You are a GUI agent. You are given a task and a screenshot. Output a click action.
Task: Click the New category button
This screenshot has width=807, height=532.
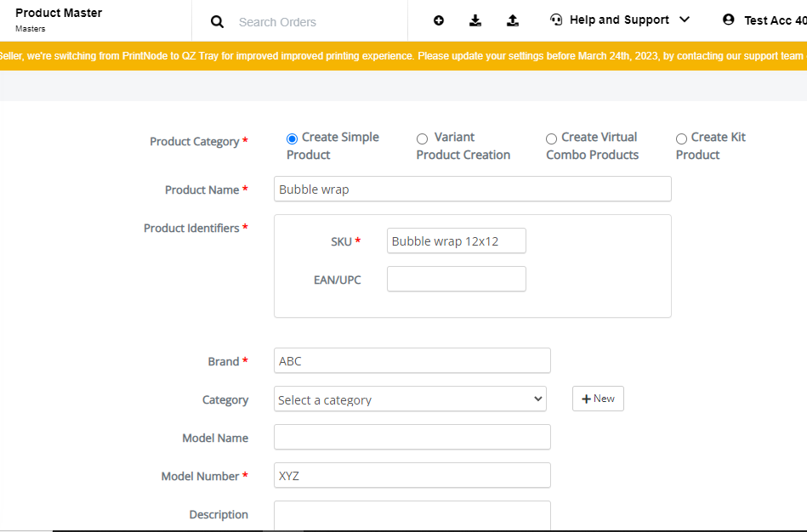point(598,399)
